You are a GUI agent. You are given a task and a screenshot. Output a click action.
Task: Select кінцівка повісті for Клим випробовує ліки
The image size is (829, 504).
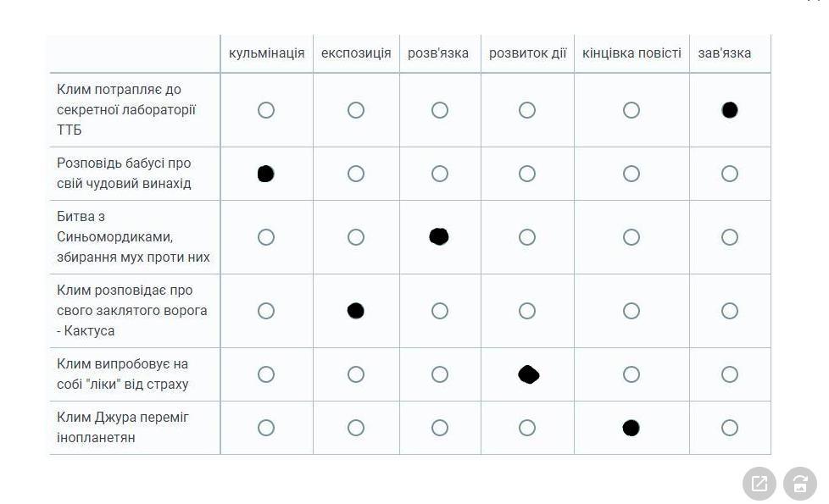[631, 374]
